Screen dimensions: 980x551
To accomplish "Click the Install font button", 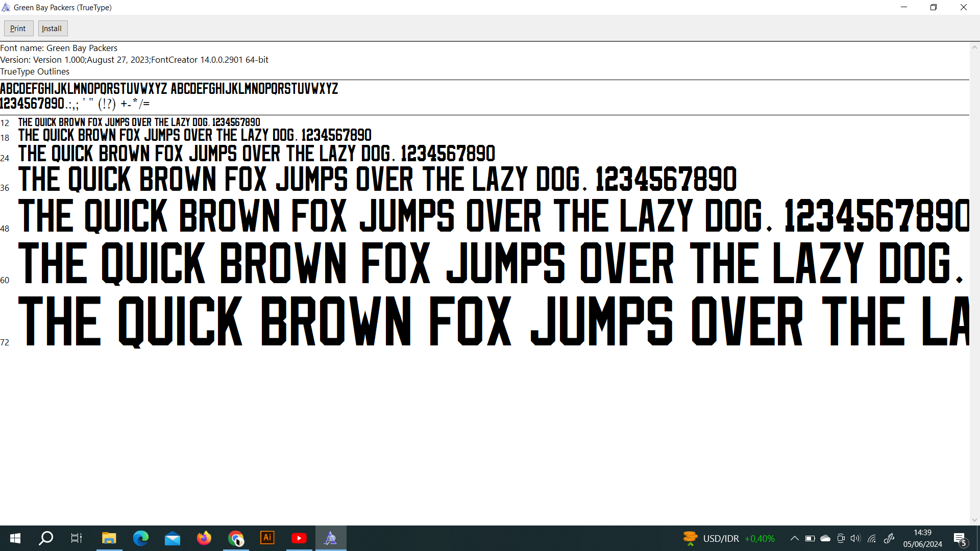I will [52, 29].
